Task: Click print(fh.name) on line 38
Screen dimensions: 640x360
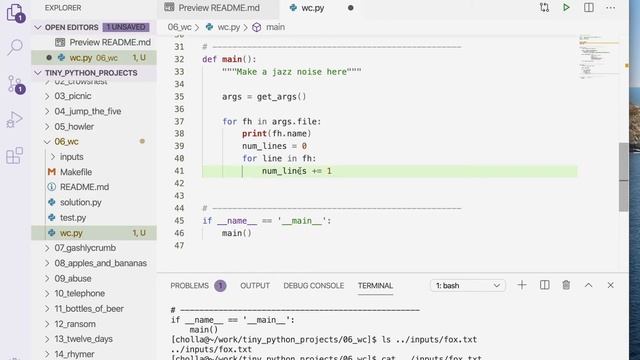Action: pyautogui.click(x=276, y=134)
